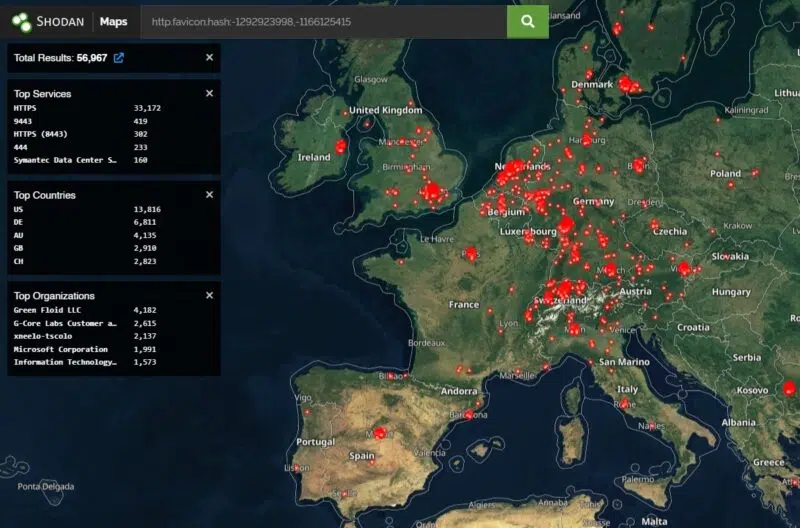The height and width of the screenshot is (528, 800).
Task: Select HTTPS (8443) in Top Services
Action: click(x=38, y=133)
